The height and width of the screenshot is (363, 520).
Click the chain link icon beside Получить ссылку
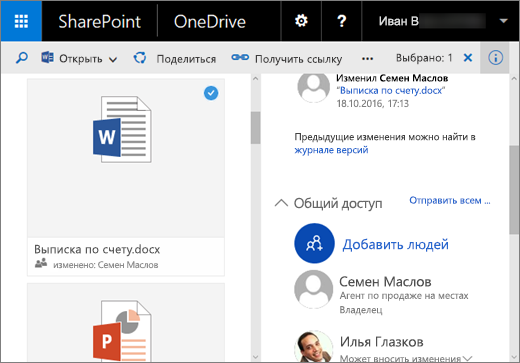240,57
